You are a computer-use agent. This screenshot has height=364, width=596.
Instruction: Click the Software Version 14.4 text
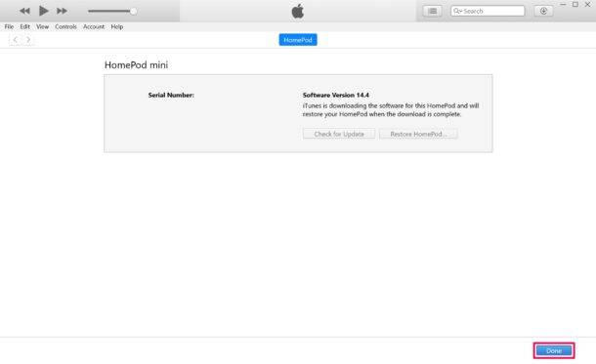pos(336,95)
